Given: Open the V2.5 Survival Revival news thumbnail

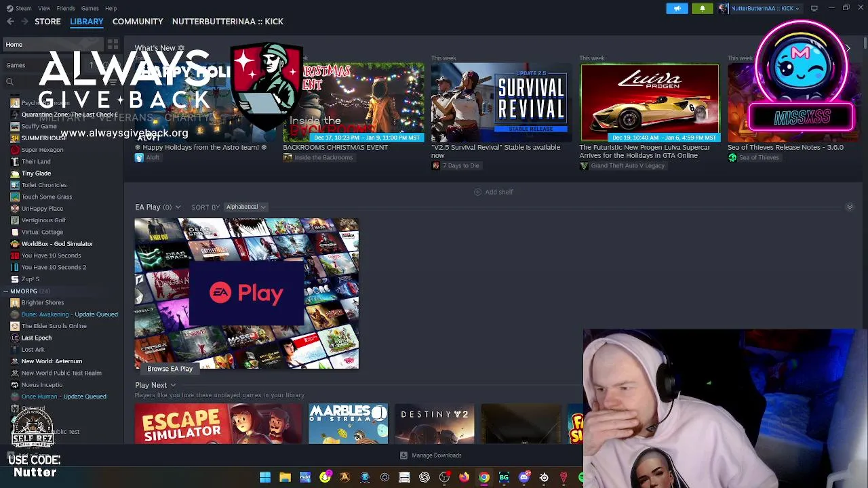Looking at the screenshot, I should click(500, 103).
